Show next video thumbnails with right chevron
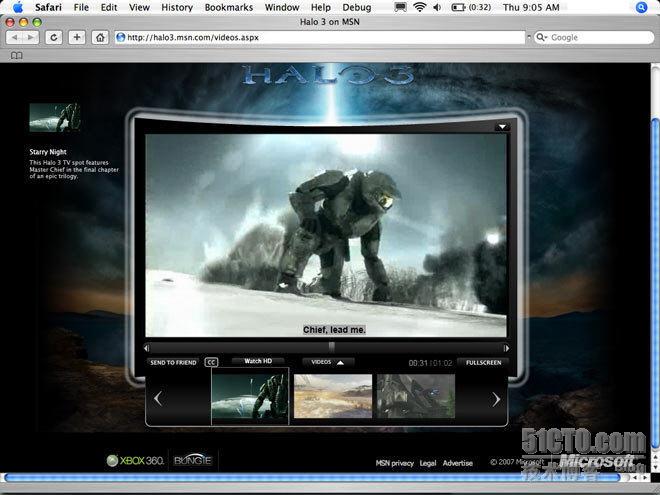660x495 pixels. pyautogui.click(x=496, y=399)
